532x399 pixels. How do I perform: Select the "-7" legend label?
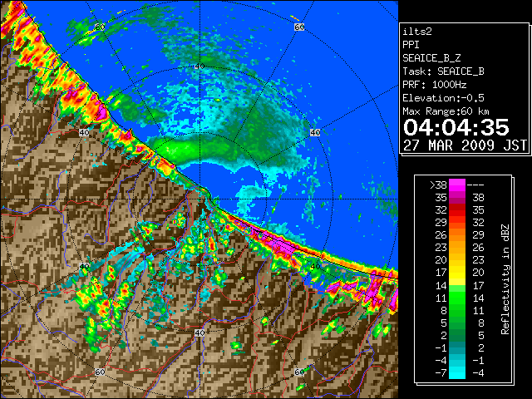(441, 373)
